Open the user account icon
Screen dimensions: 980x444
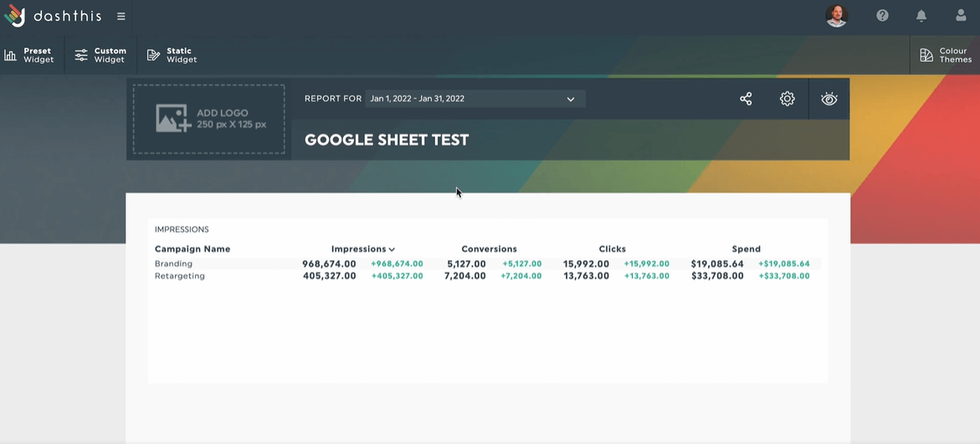click(962, 16)
